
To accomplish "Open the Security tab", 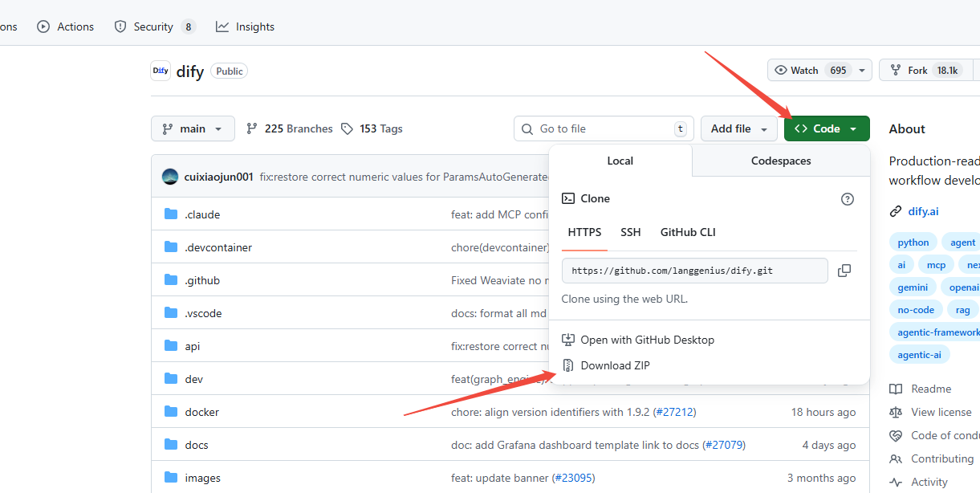I will pyautogui.click(x=154, y=26).
